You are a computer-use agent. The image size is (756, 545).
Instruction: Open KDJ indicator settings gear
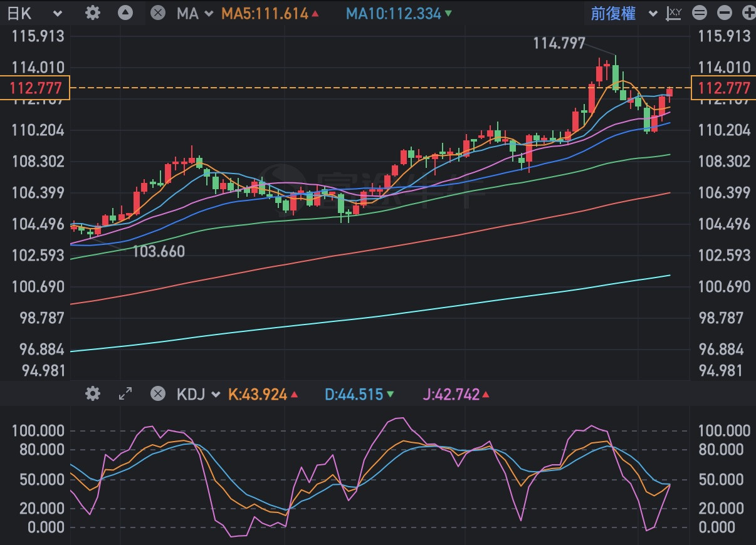coord(93,393)
